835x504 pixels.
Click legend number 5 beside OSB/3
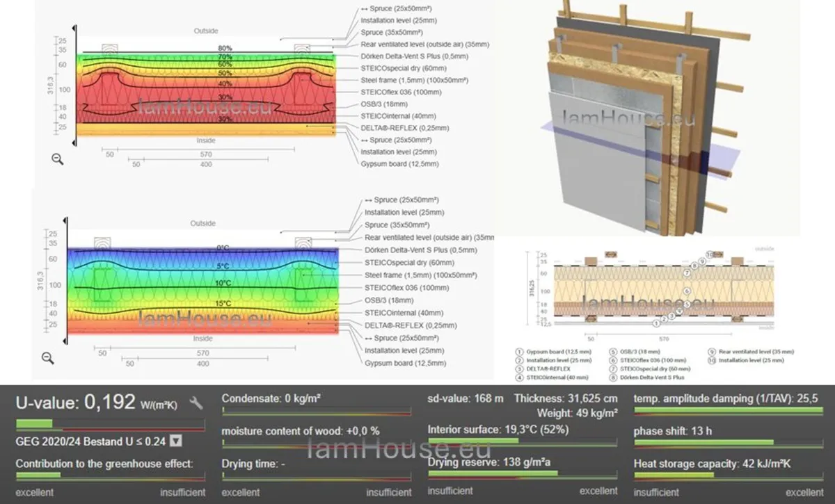tap(613, 352)
